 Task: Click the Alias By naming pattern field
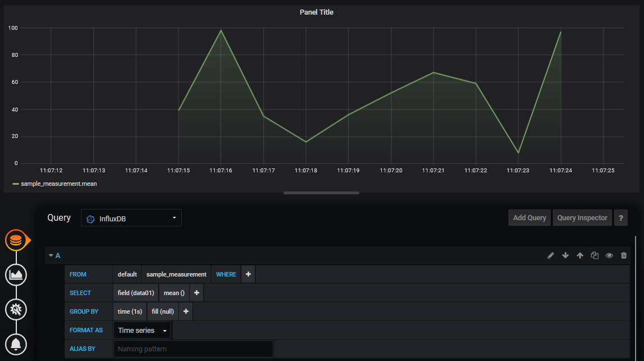point(193,349)
